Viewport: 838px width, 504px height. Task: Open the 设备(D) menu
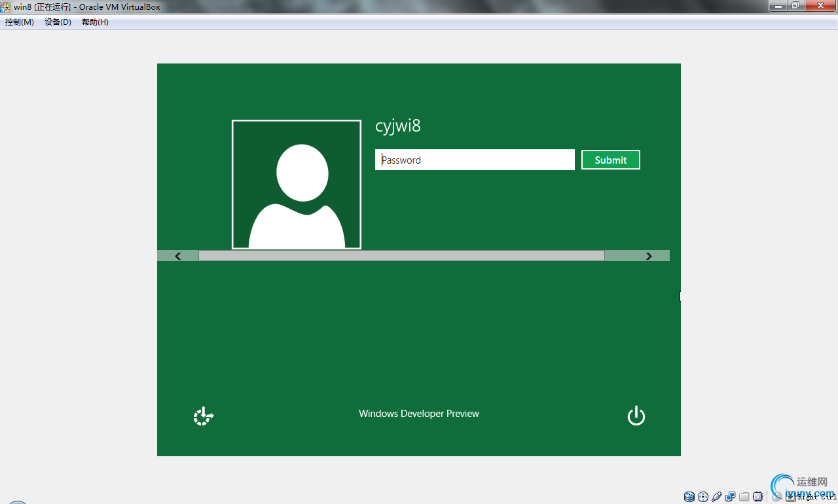click(58, 22)
